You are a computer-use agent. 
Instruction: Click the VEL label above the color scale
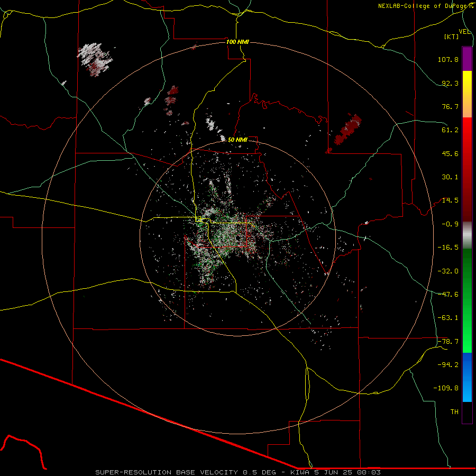point(464,32)
